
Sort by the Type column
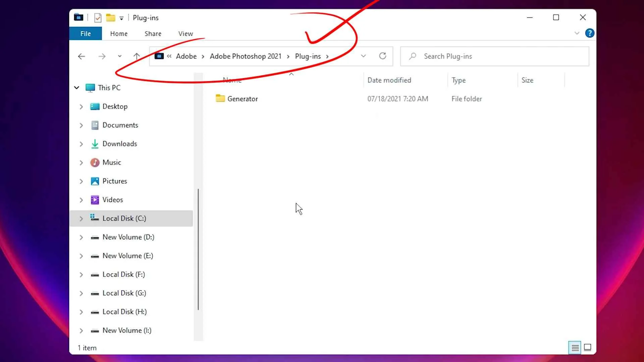459,80
